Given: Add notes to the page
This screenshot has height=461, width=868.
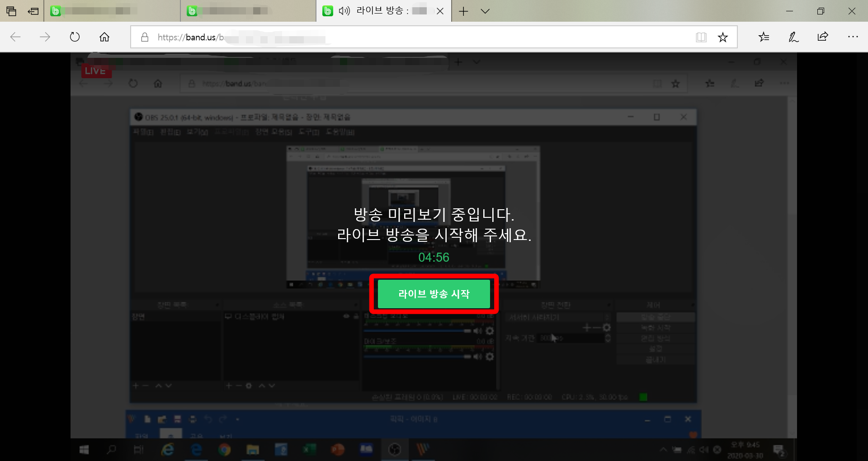Looking at the screenshot, I should [793, 37].
